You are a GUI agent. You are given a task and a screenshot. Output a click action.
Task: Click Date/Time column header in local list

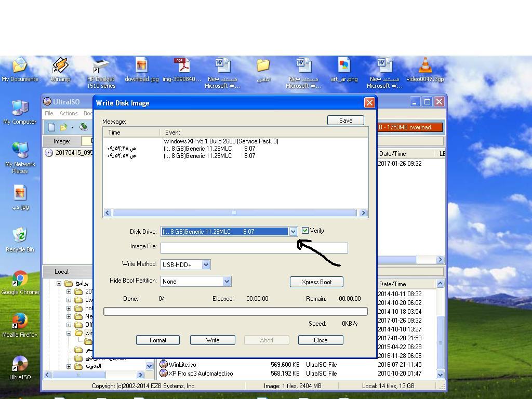pos(406,284)
